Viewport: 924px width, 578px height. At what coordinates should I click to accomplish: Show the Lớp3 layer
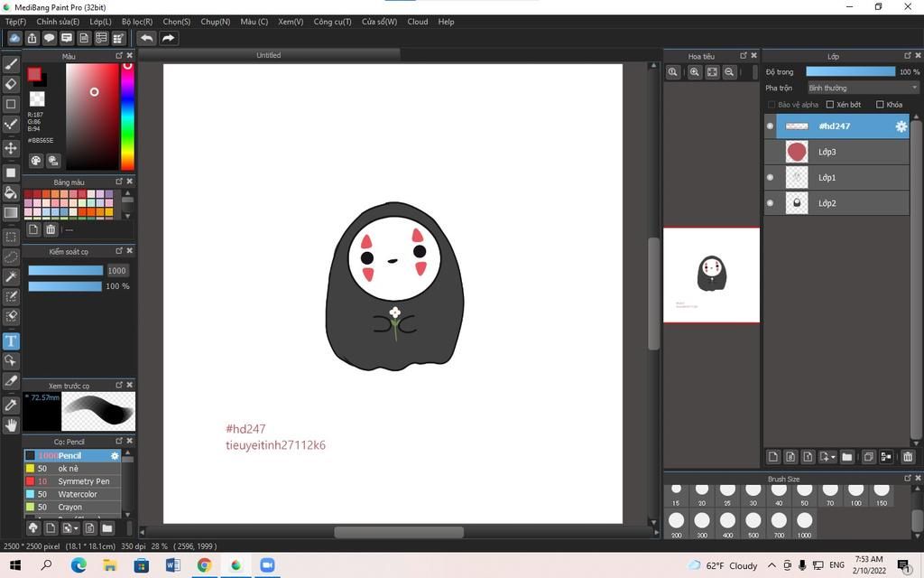[770, 152]
